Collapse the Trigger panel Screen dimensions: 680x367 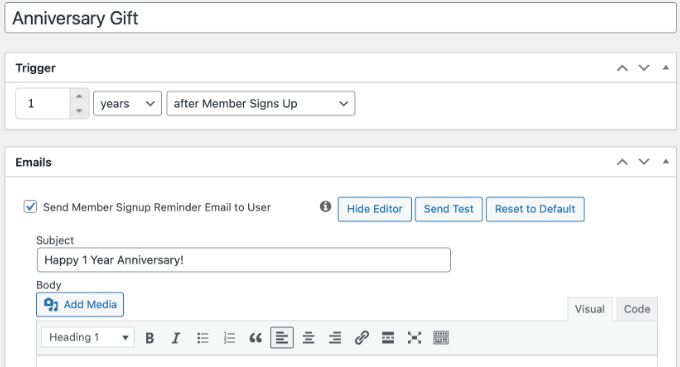[666, 68]
